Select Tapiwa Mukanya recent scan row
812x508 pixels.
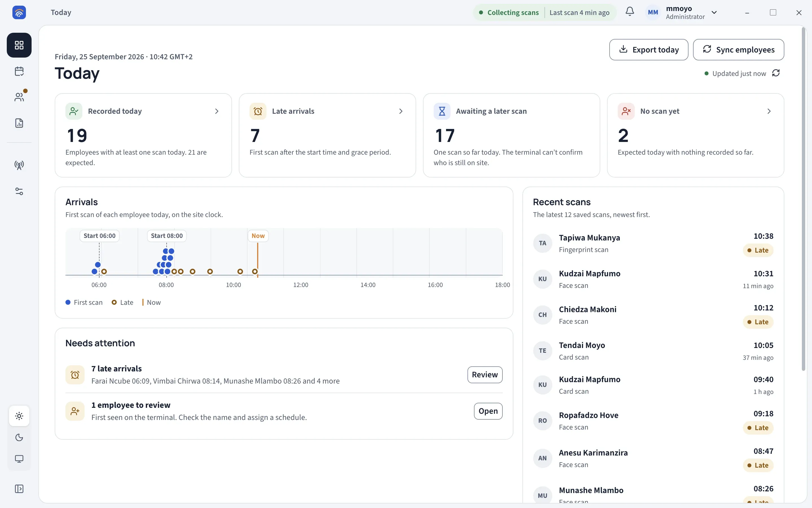(x=653, y=243)
